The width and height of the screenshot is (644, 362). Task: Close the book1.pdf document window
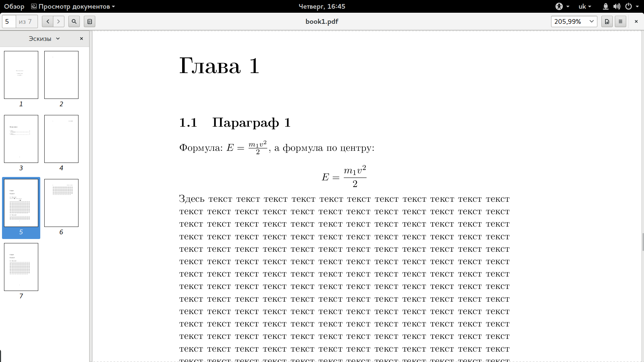click(636, 21)
